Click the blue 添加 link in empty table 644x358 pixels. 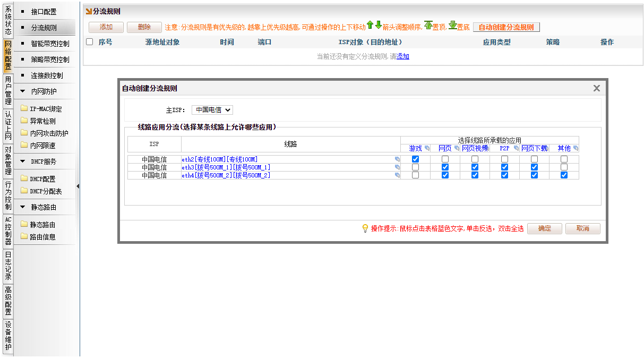[403, 56]
